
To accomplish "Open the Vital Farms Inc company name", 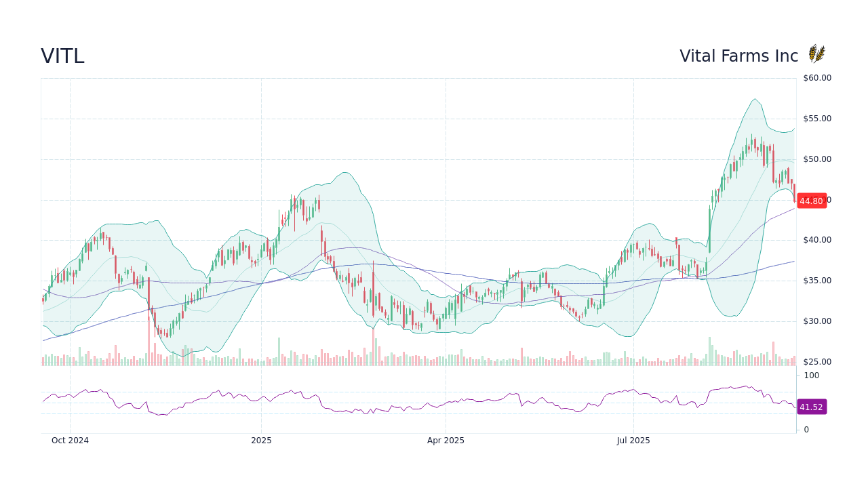I will click(x=738, y=56).
